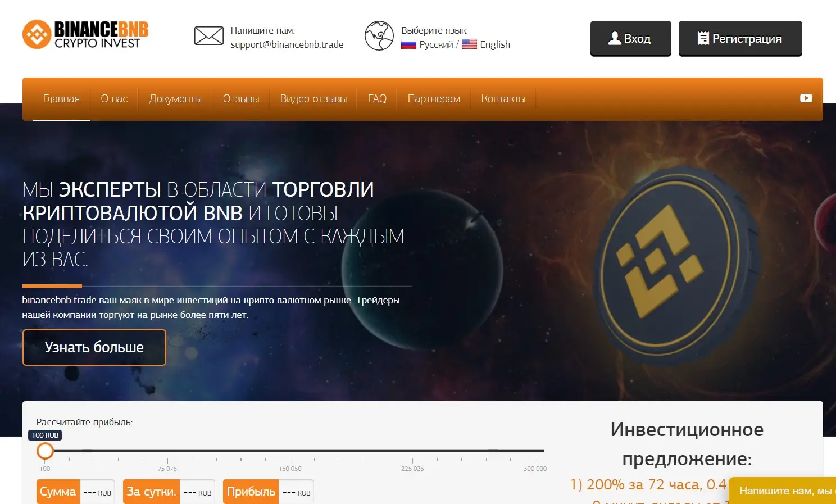836x504 pixels.
Task: Click the envelope mail icon
Action: pos(209,36)
